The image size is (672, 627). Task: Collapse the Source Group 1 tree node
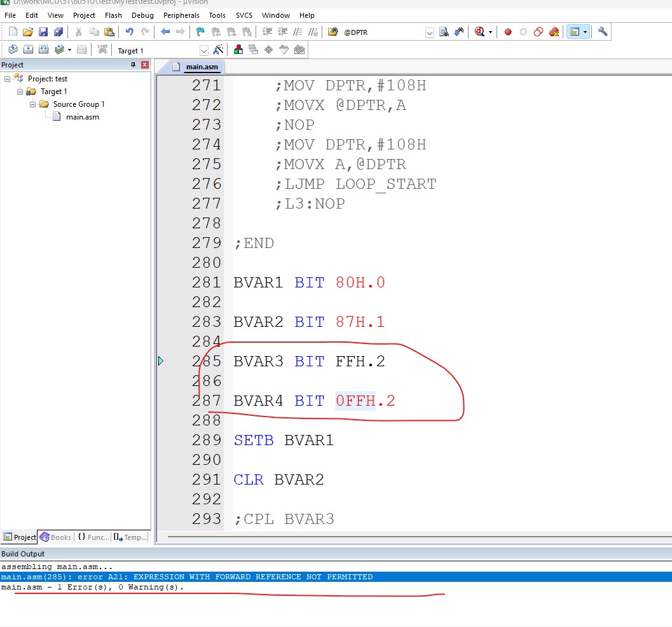[33, 104]
